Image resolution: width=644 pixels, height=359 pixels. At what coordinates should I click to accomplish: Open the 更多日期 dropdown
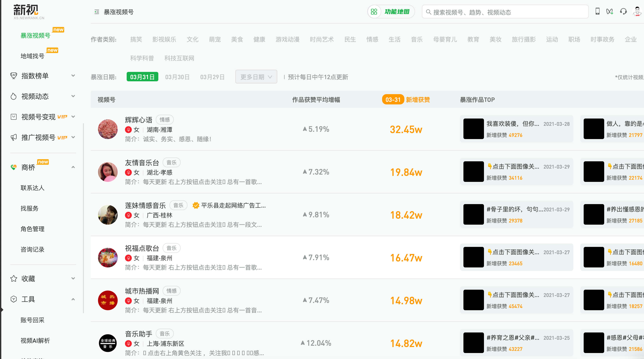point(256,77)
